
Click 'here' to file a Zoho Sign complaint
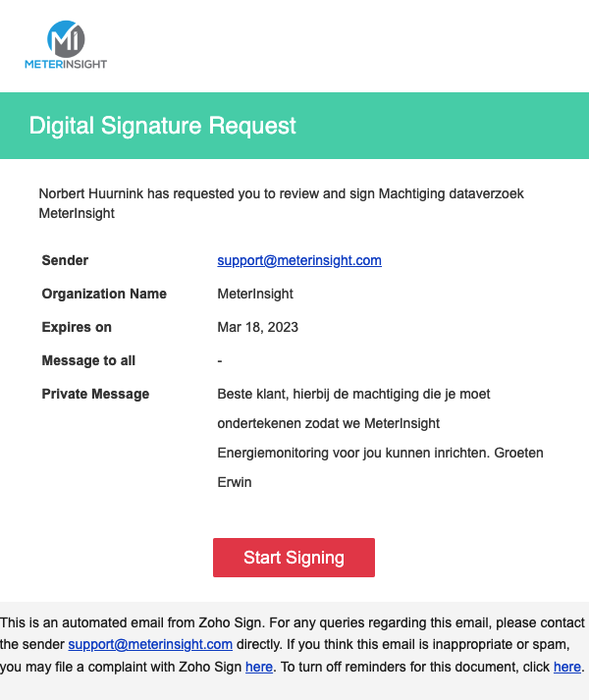pyautogui.click(x=259, y=667)
